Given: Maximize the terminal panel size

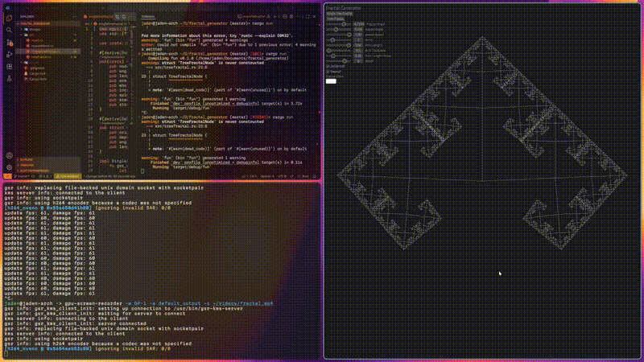Looking at the screenshot, I should click(x=308, y=17).
